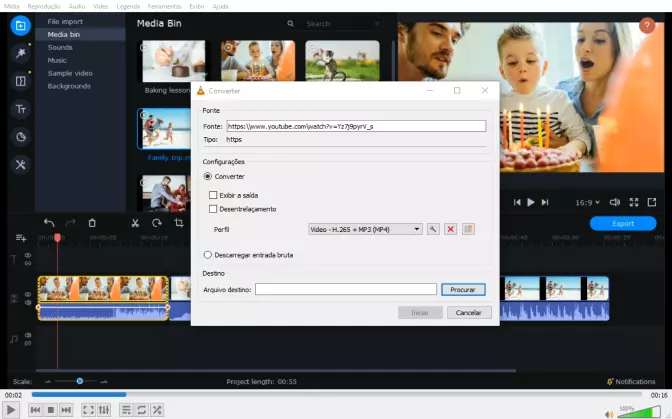Click the Media Bin search magnifier icon
Image resolution: width=672 pixels, height=419 pixels.
coord(290,24)
